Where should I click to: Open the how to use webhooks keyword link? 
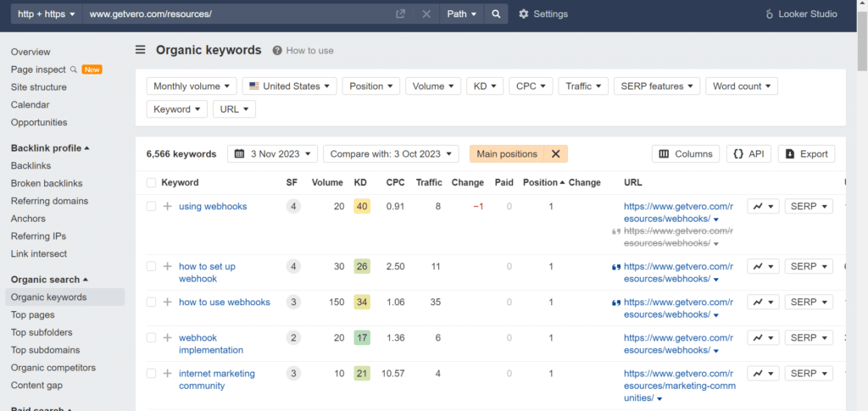[224, 302]
